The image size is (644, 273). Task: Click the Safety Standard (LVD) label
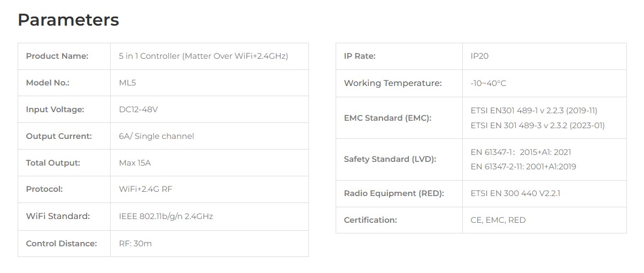(390, 159)
